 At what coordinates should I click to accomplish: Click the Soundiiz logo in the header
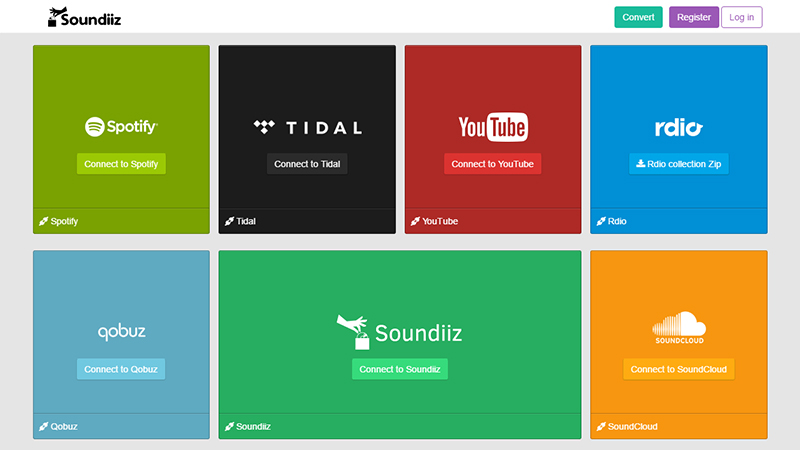pos(85,17)
